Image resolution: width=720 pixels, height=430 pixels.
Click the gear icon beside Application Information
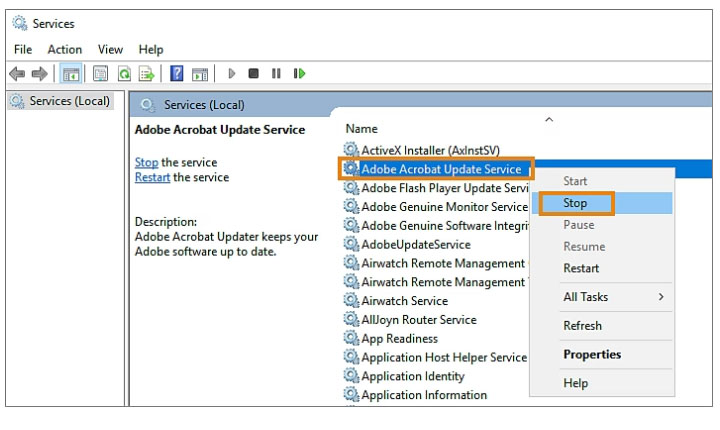[x=351, y=395]
